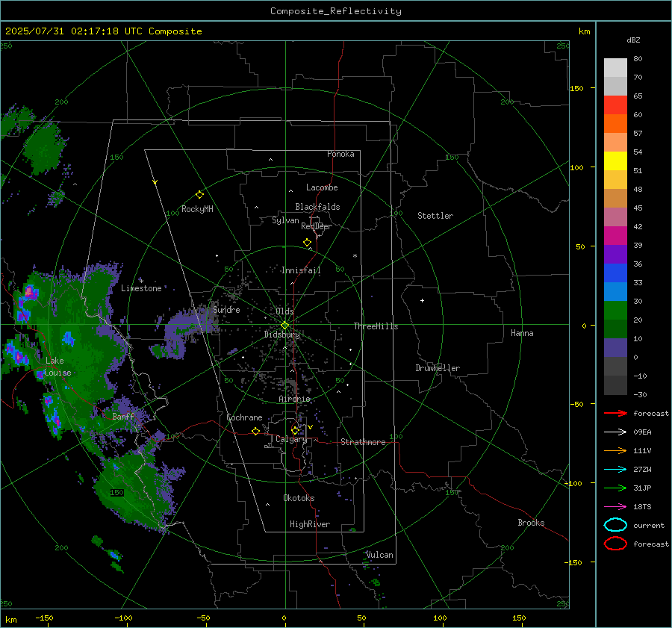
Task: Click the Blackfalds town label
Action: (x=317, y=207)
